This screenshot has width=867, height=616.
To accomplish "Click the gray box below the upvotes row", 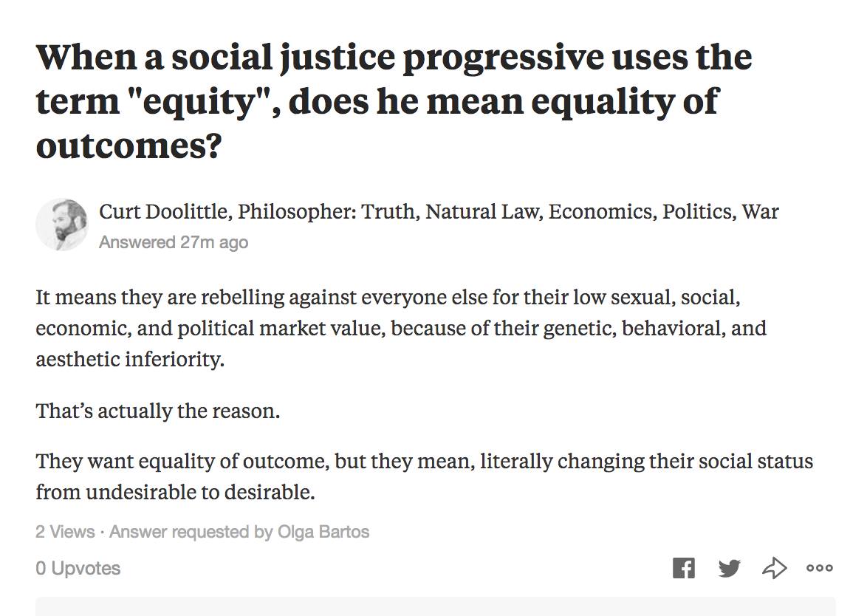I will click(x=435, y=606).
